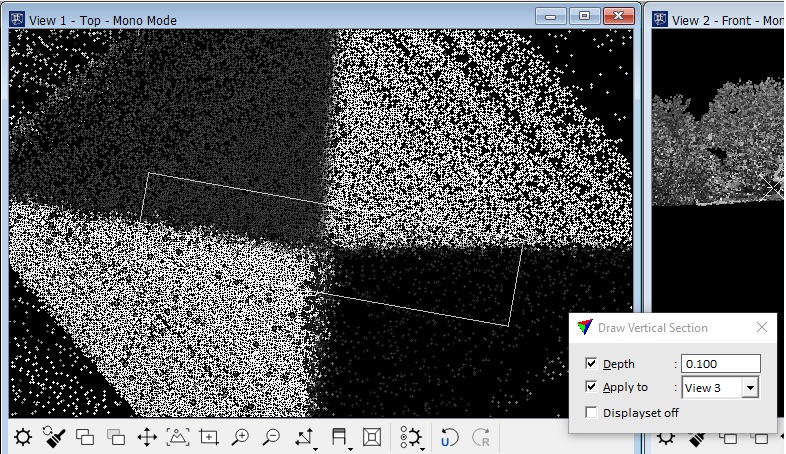The image size is (786, 454).
Task: Click the redo view arrow with R
Action: coord(481,437)
